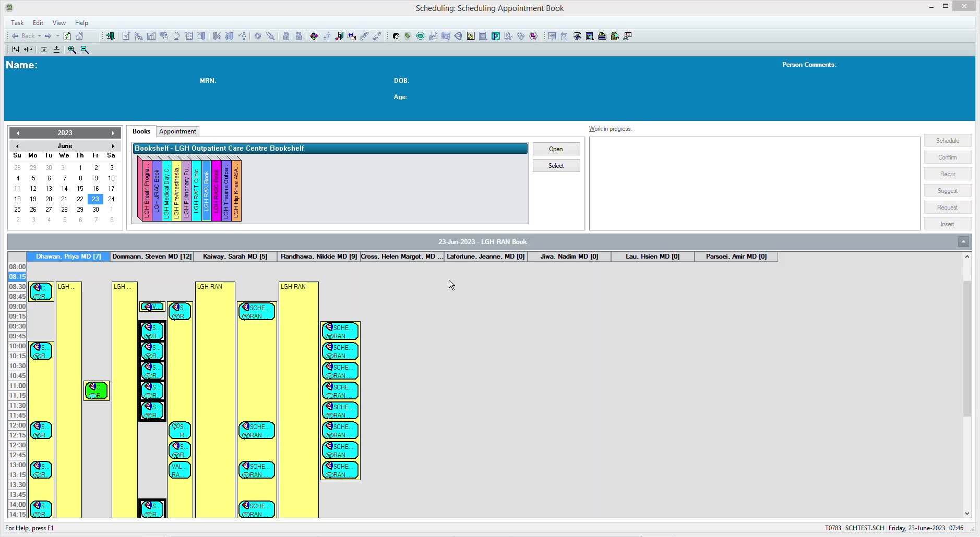The height and width of the screenshot is (537, 980).
Task: Click the door with red-blue arrows icon
Action: click(x=339, y=36)
